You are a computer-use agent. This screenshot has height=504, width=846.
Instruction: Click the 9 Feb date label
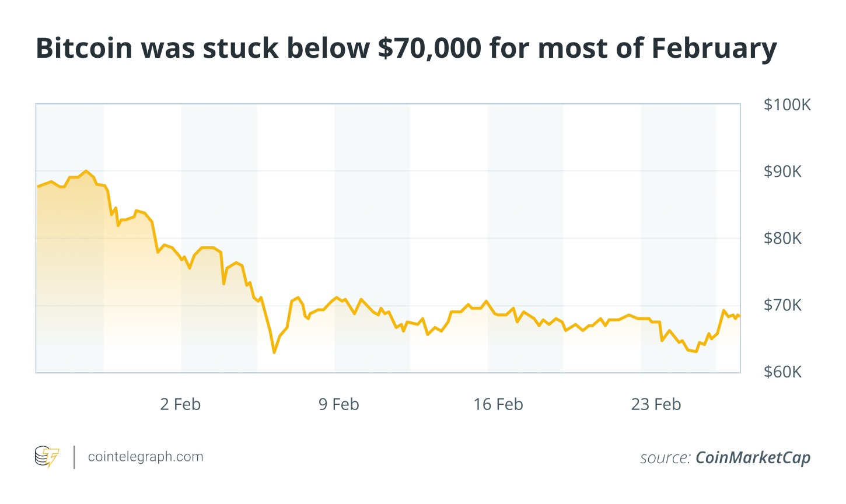[x=338, y=404]
